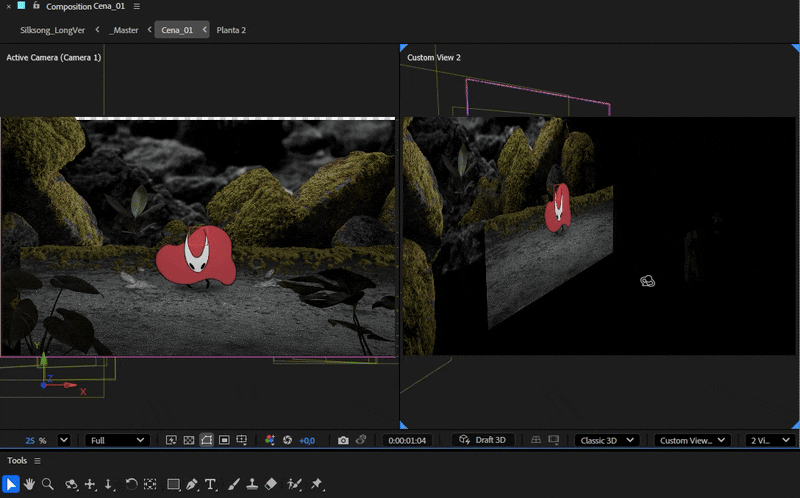Select the Pen tool
The height and width of the screenshot is (498, 800).
pyautogui.click(x=192, y=484)
